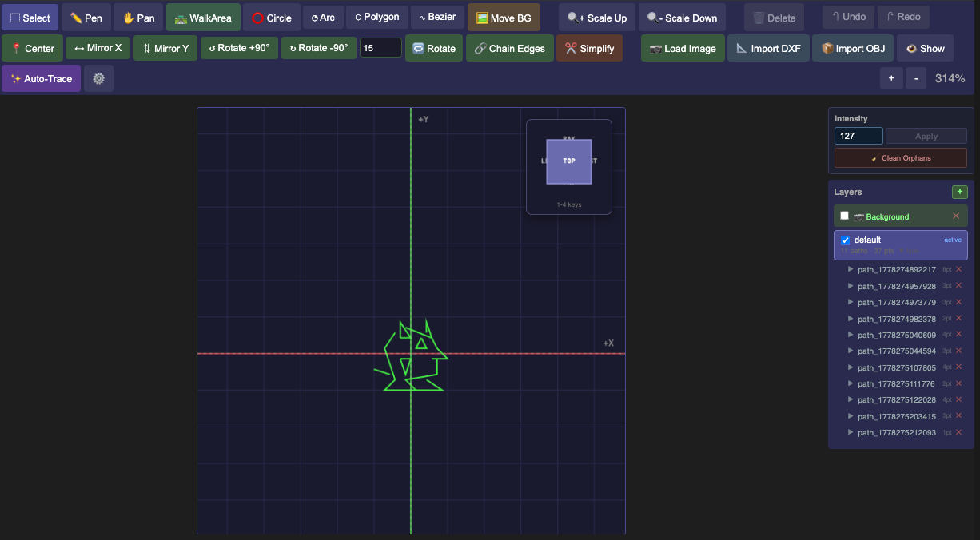Image resolution: width=980 pixels, height=540 pixels.
Task: Expand path_1778275040609 row
Action: (x=851, y=335)
